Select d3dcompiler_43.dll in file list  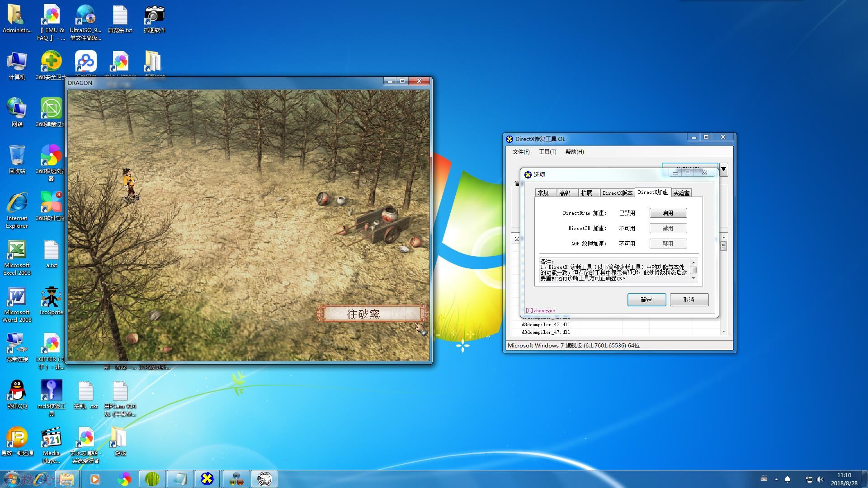[546, 324]
